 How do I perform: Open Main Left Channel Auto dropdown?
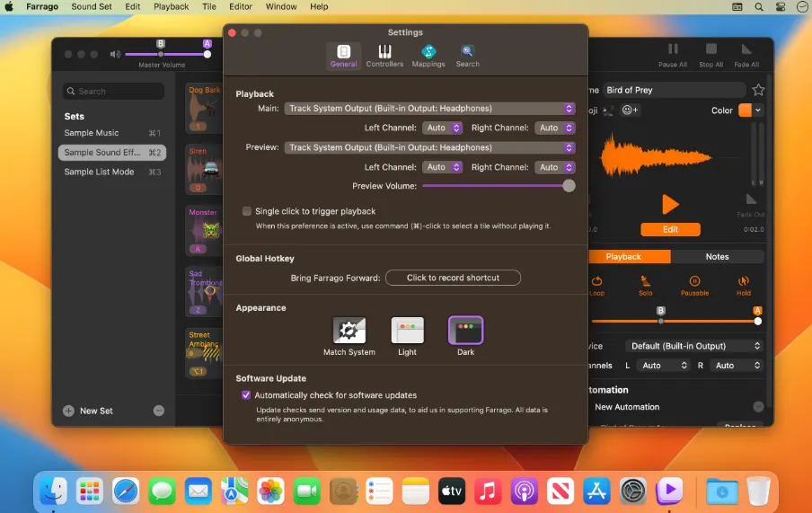click(442, 128)
